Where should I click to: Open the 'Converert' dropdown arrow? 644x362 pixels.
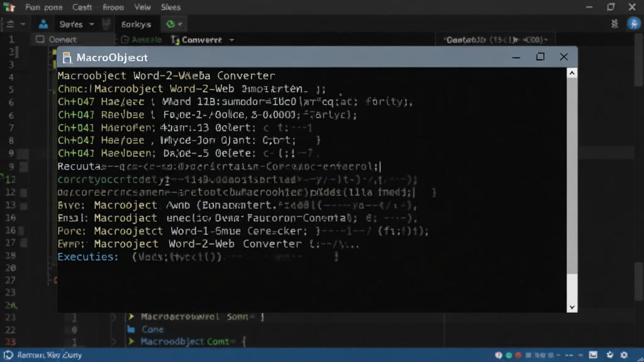[231, 40]
